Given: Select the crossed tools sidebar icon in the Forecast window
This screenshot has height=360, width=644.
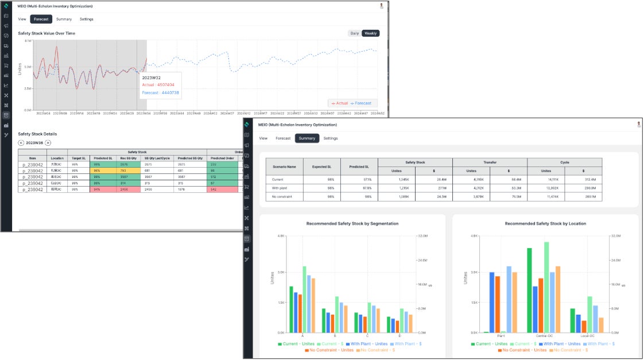Looking at the screenshot, I should coord(6,95).
